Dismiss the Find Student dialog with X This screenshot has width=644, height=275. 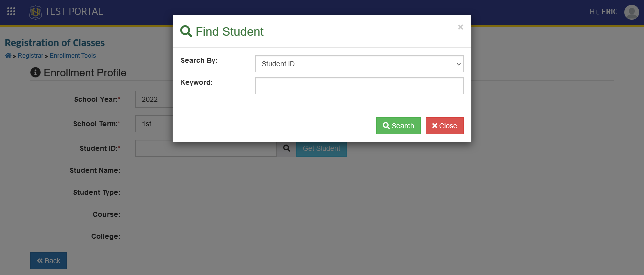460,27
